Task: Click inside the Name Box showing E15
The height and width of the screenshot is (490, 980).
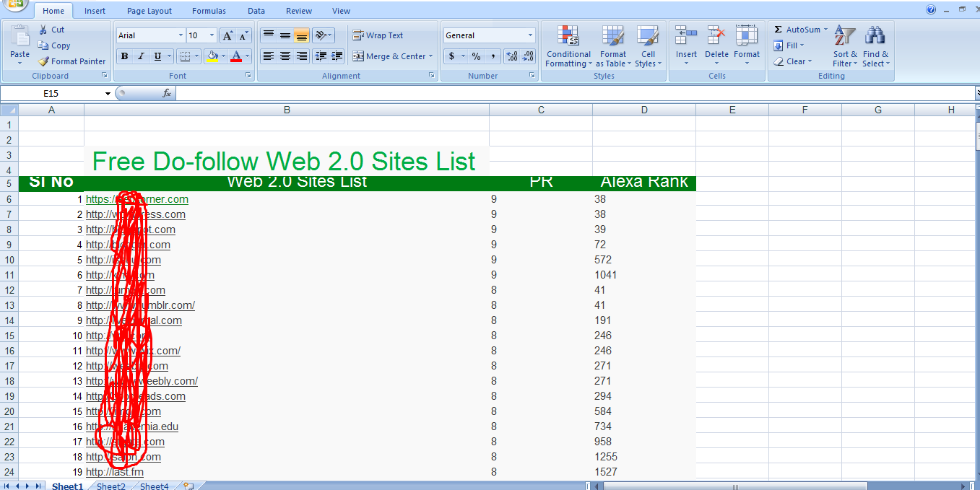Action: point(51,92)
